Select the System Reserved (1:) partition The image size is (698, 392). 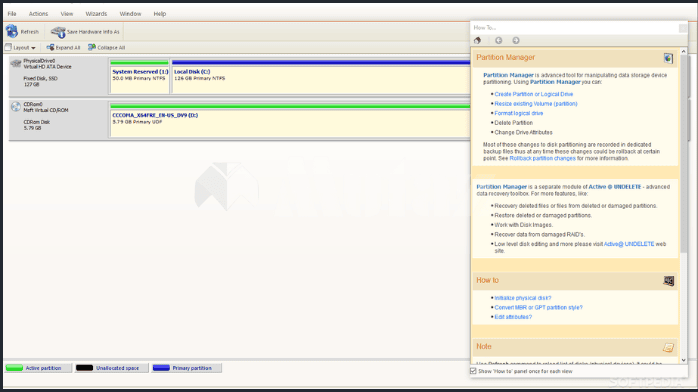[x=139, y=77]
